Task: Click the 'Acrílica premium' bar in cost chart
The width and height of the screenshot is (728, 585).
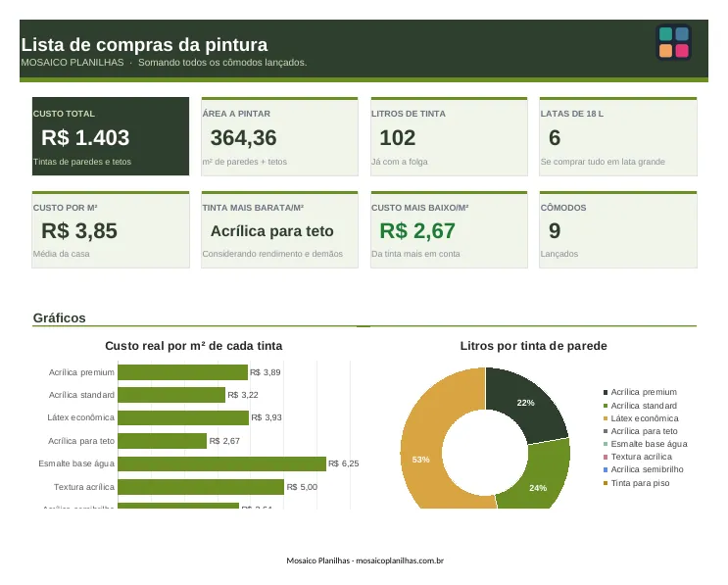Action: coord(183,372)
